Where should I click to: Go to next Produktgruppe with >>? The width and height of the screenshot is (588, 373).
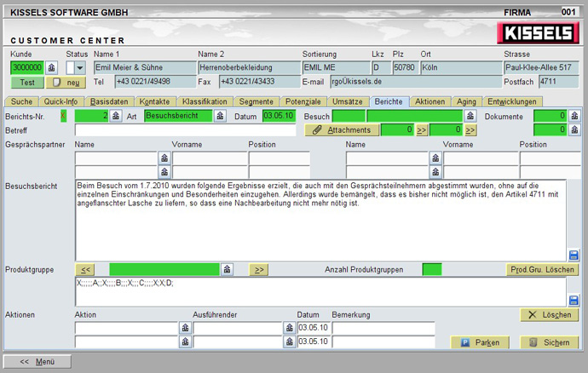(259, 270)
